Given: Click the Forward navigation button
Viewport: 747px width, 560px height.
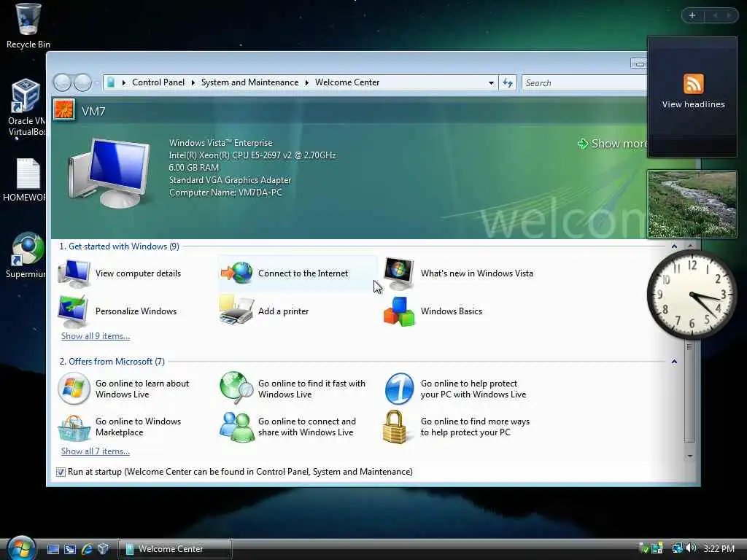Looking at the screenshot, I should tap(83, 82).
